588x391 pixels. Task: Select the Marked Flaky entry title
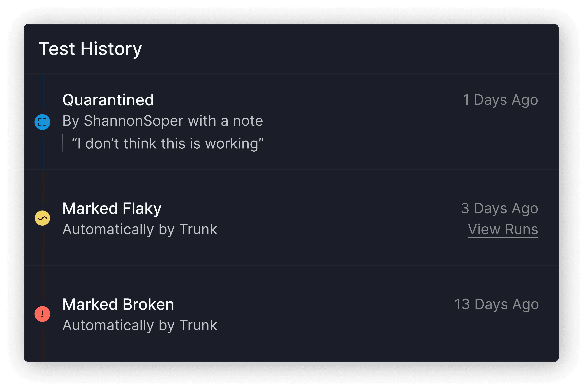112,209
